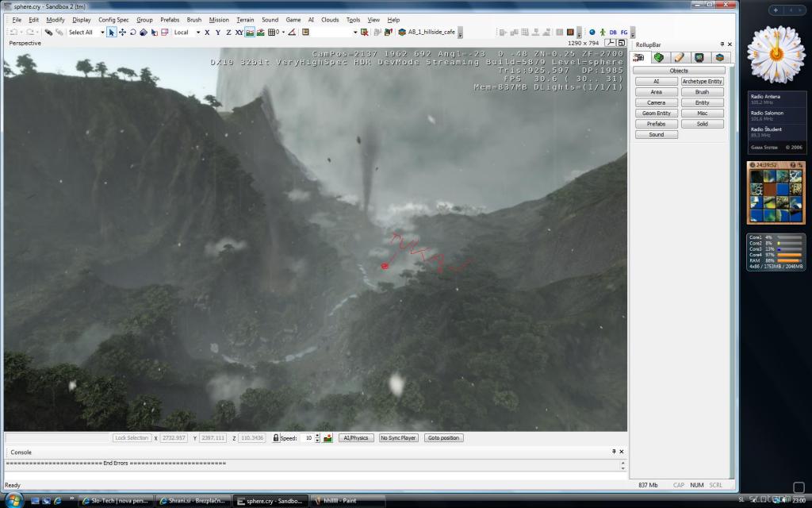Image resolution: width=812 pixels, height=508 pixels.
Task: Click the Geom Entity button
Action: [656, 113]
